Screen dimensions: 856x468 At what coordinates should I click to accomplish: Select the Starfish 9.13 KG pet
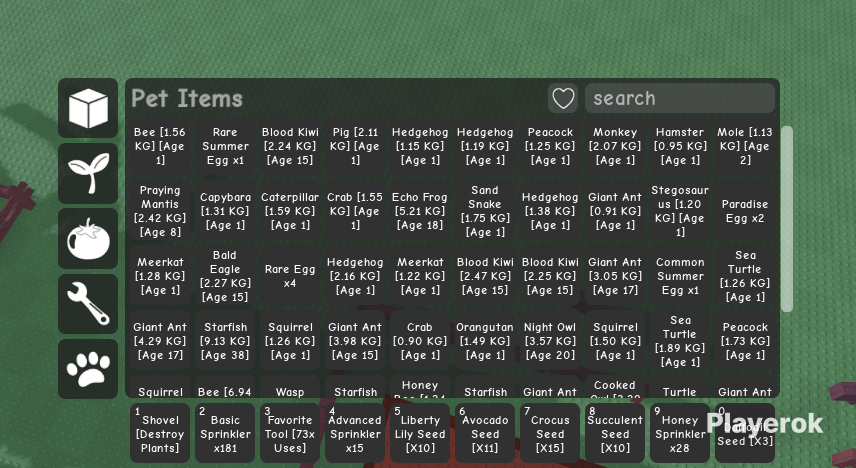click(x=225, y=341)
